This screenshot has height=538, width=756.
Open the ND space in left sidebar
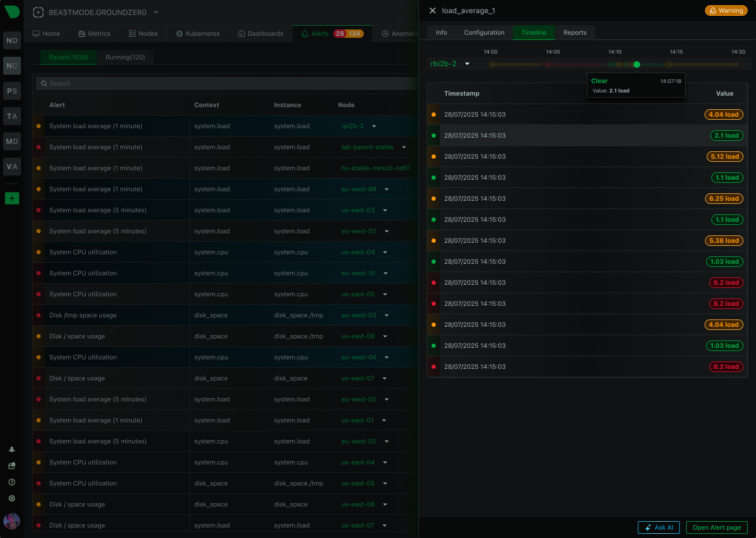click(x=12, y=40)
